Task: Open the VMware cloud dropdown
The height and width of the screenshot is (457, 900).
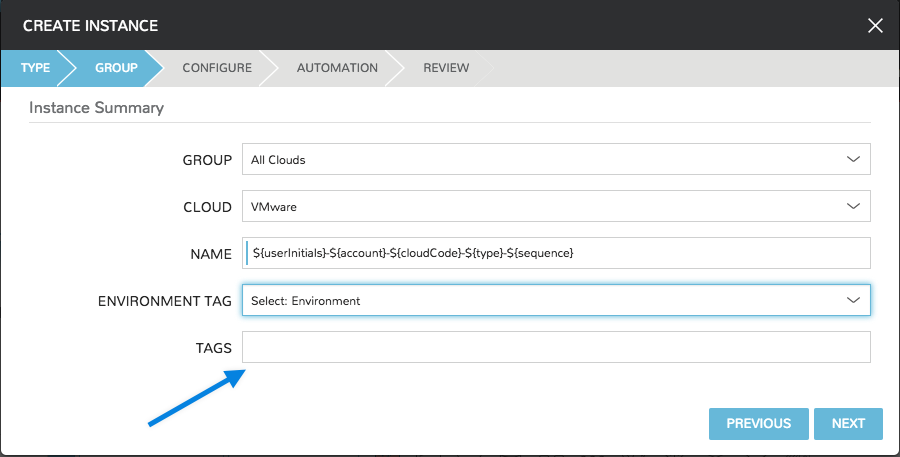Action: click(540, 206)
